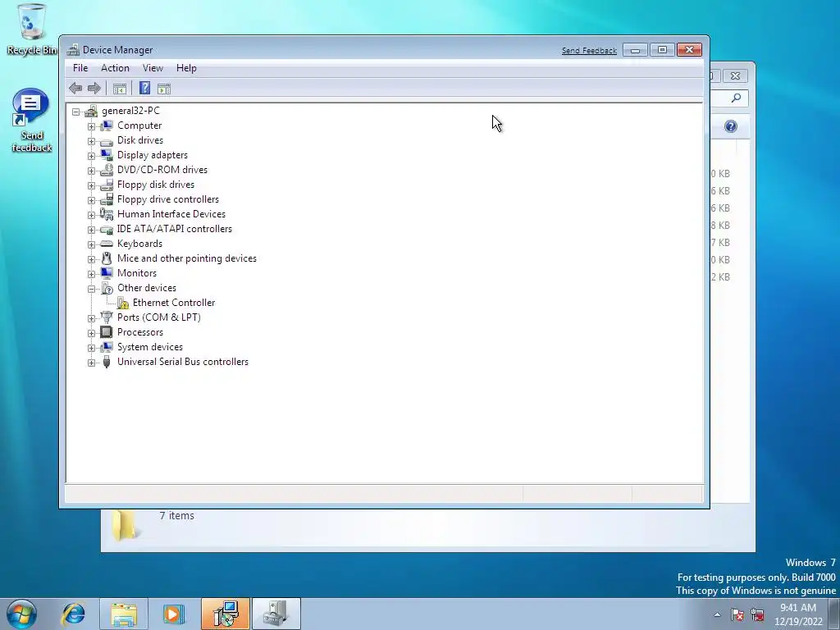Expand the Computer node
This screenshot has height=630, width=840.
92,126
